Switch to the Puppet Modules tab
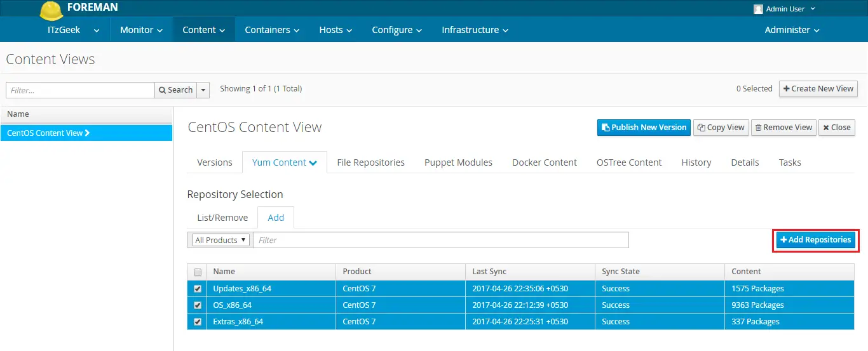Image resolution: width=868 pixels, height=351 pixels. [458, 162]
